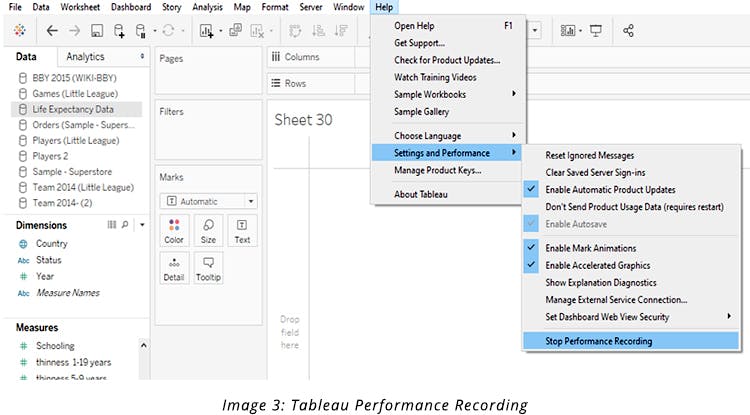Select BBY 2015 (WIKI-BBY) data source

(77, 78)
